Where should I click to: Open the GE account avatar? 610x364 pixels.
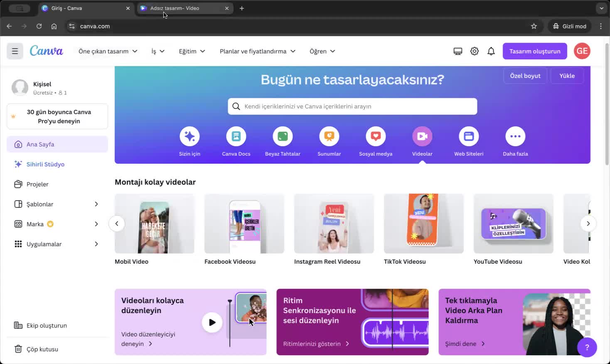[582, 51]
